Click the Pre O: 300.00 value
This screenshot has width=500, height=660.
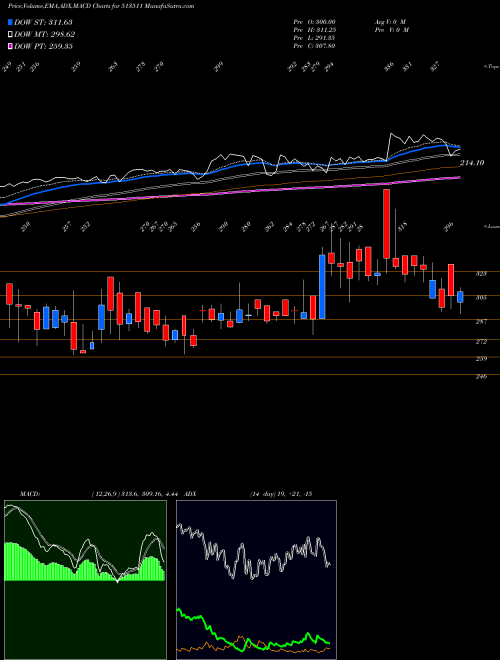click(315, 22)
